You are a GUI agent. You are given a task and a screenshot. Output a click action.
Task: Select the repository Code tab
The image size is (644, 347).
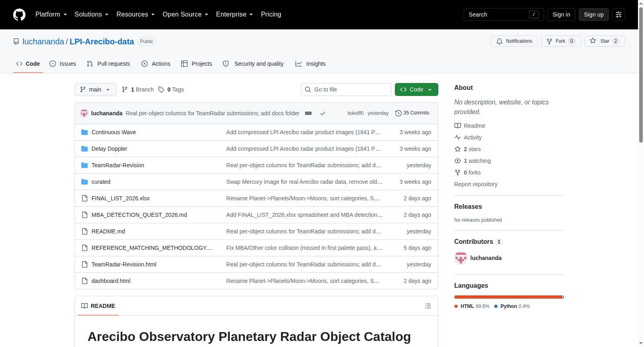click(x=28, y=64)
